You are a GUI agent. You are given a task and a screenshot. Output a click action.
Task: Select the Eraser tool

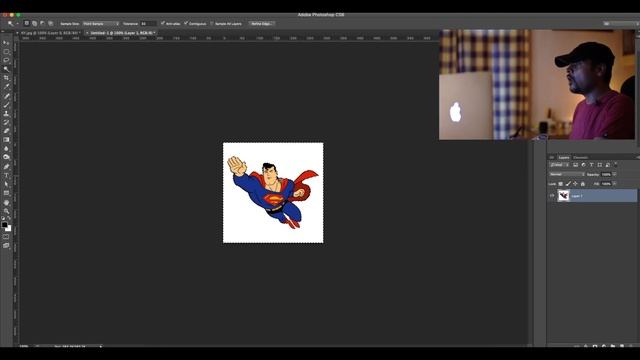(x=6, y=131)
